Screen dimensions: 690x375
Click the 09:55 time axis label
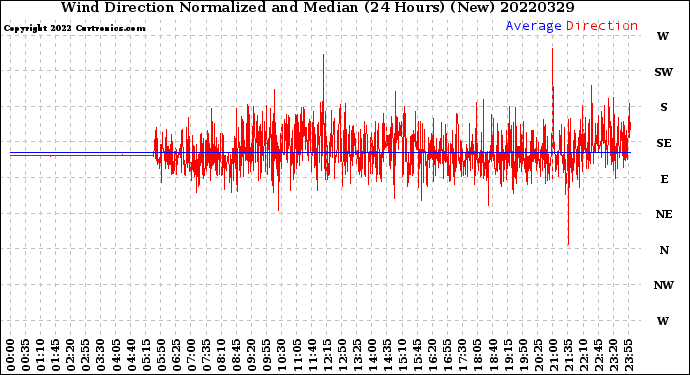click(267, 356)
